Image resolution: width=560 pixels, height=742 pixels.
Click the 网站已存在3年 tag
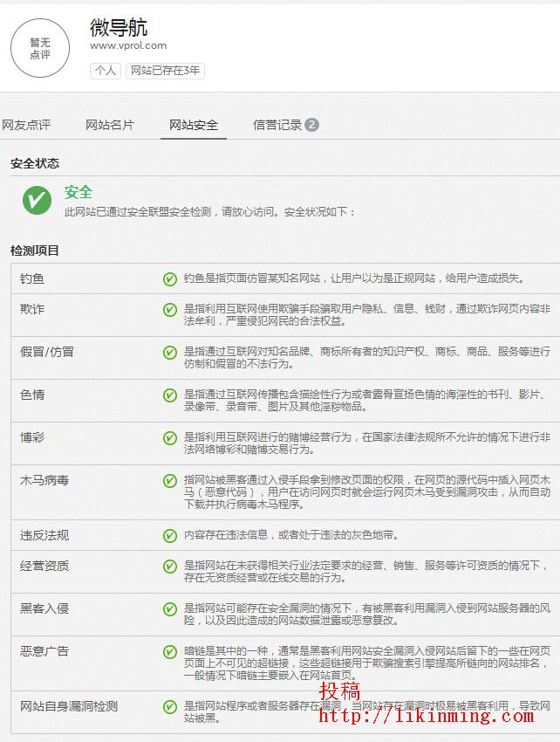[x=165, y=71]
